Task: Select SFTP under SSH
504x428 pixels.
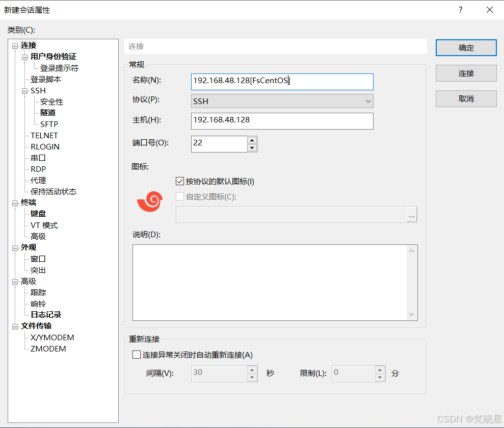Action: (x=49, y=124)
